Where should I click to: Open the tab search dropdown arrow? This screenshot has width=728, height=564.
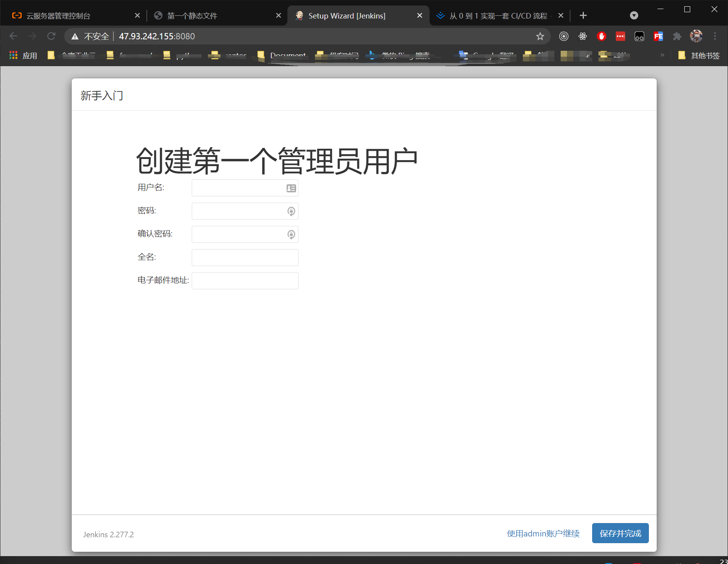(634, 15)
